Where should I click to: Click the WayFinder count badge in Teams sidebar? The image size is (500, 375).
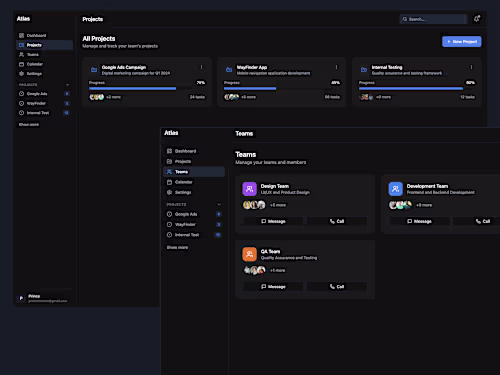coord(219,224)
